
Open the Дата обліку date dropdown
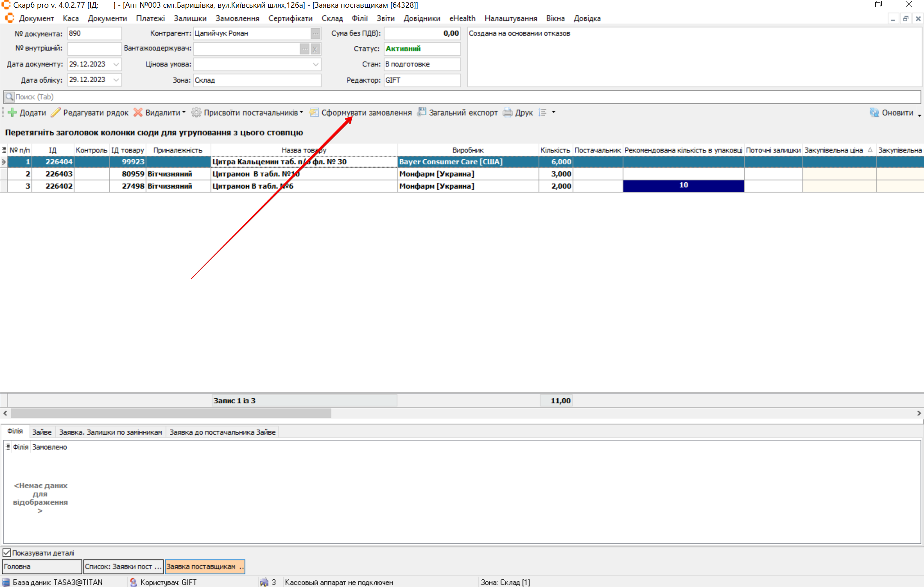116,80
